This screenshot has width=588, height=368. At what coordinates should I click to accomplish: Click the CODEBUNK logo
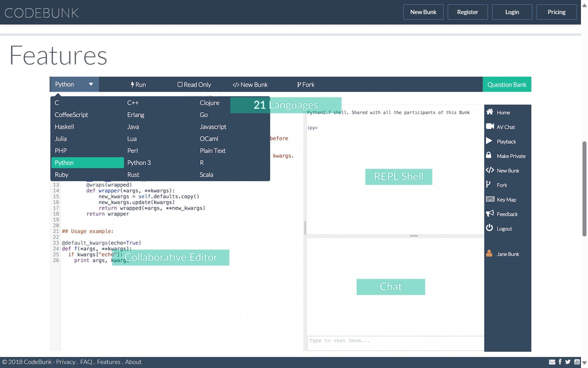tap(42, 13)
